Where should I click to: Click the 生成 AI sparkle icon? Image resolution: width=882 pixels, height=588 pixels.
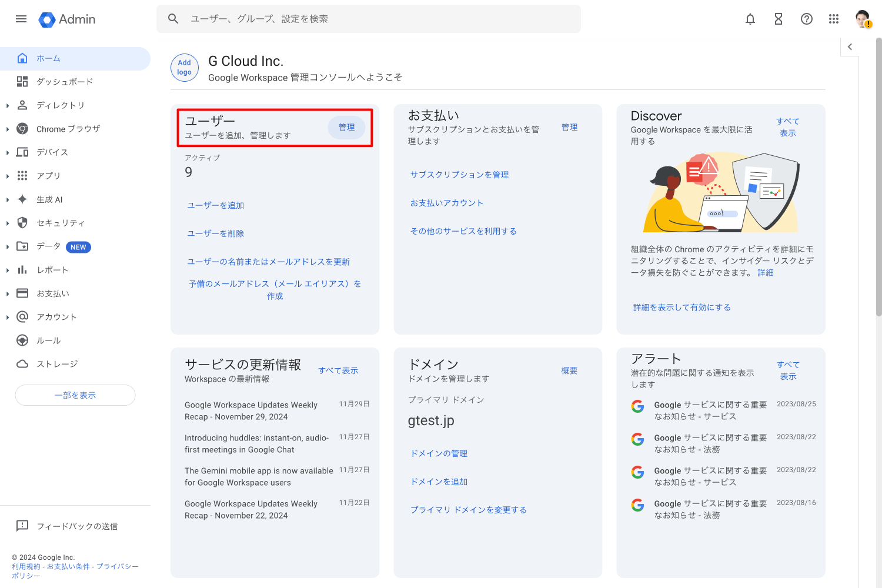click(x=22, y=199)
